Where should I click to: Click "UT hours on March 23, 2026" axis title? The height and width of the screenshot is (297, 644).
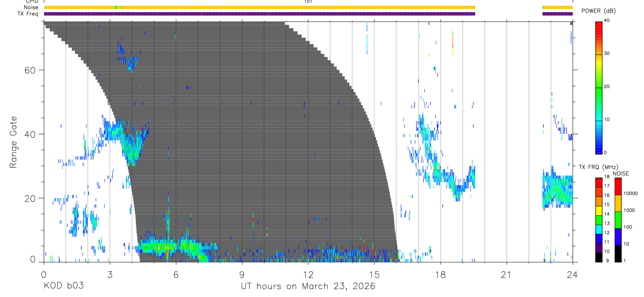coord(308,287)
